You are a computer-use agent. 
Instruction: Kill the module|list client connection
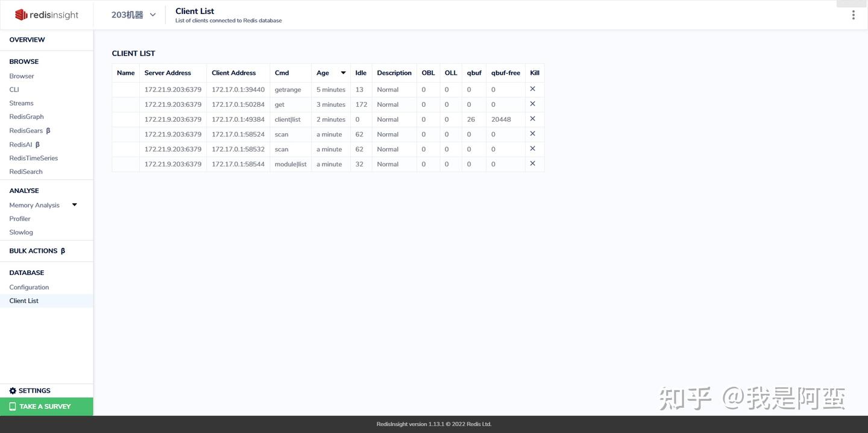point(532,163)
